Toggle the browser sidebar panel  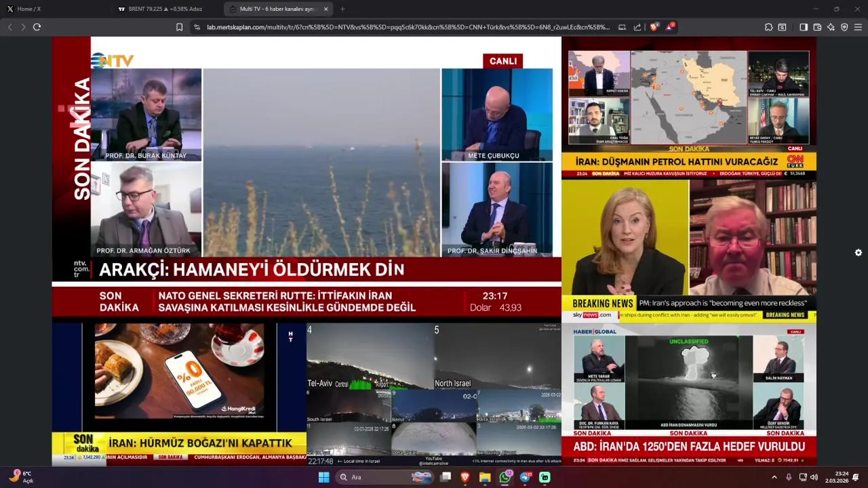[804, 27]
